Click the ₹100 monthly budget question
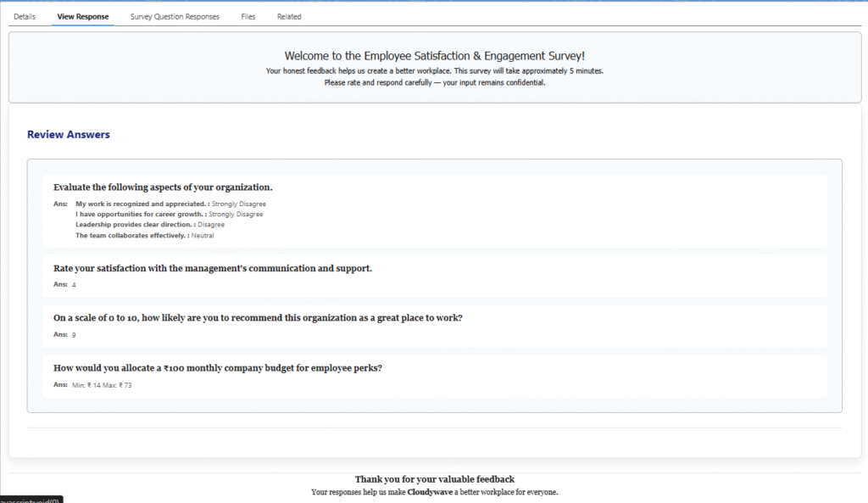Viewport: 868px width, 503px height. pyautogui.click(x=217, y=368)
